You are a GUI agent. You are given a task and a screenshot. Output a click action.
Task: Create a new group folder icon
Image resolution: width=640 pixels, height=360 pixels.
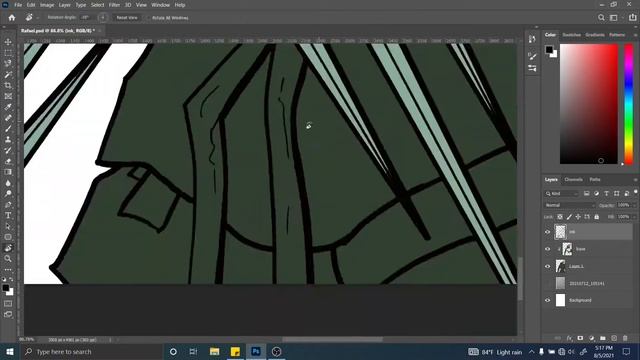(x=602, y=338)
